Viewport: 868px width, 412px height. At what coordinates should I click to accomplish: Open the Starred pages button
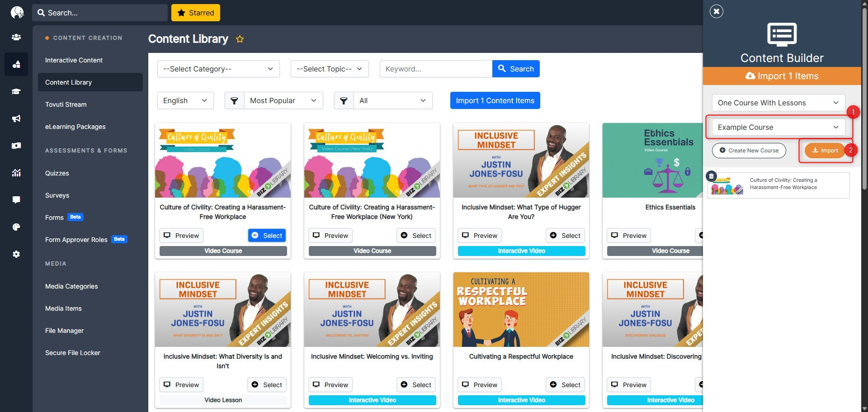click(x=196, y=13)
